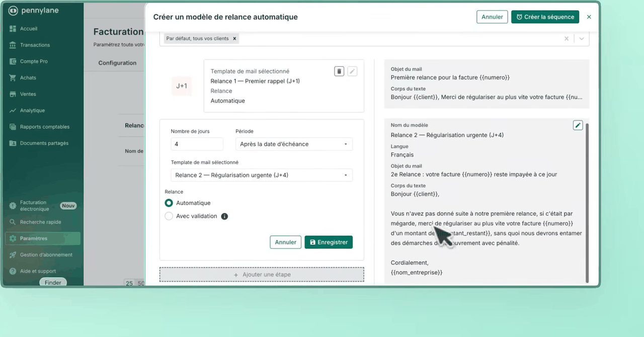Image resolution: width=644 pixels, height=337 pixels.
Task: Click Ajouter une étape
Action: pos(262,275)
